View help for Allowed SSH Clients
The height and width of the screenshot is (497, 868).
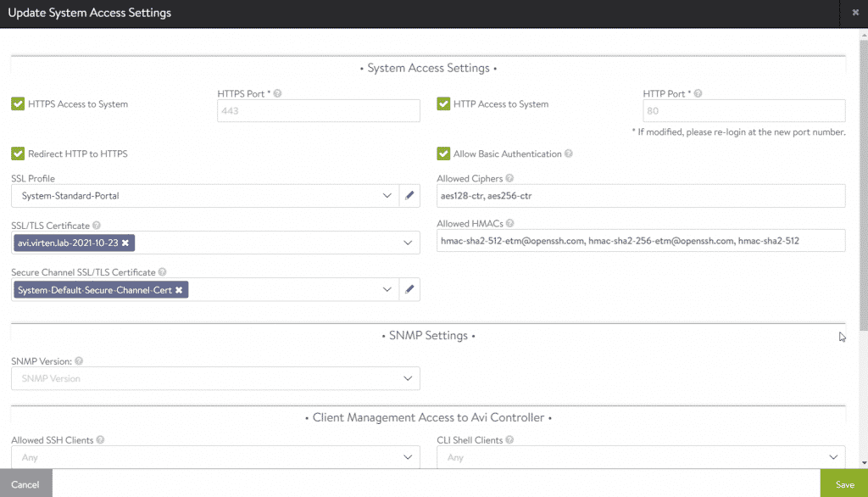(99, 439)
